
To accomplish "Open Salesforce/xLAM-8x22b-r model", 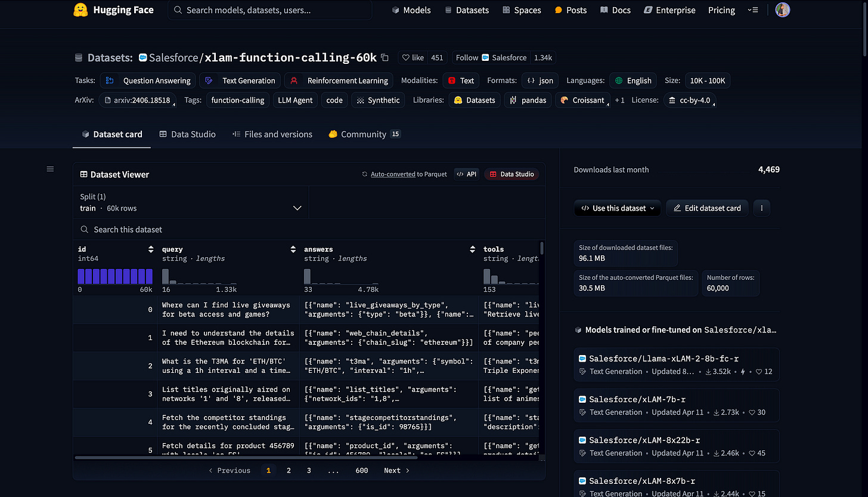I will [677, 446].
